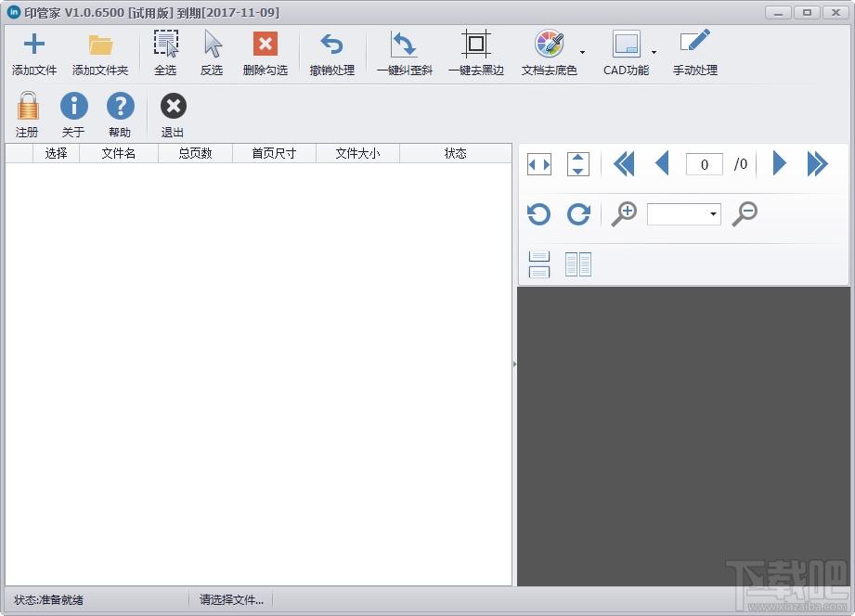Open 帮助 help

click(x=120, y=114)
